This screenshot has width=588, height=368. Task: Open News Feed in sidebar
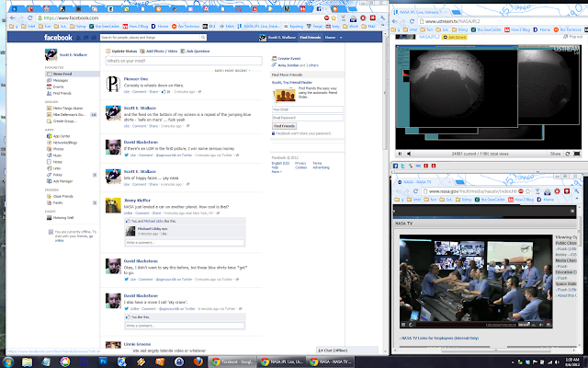tap(72, 74)
